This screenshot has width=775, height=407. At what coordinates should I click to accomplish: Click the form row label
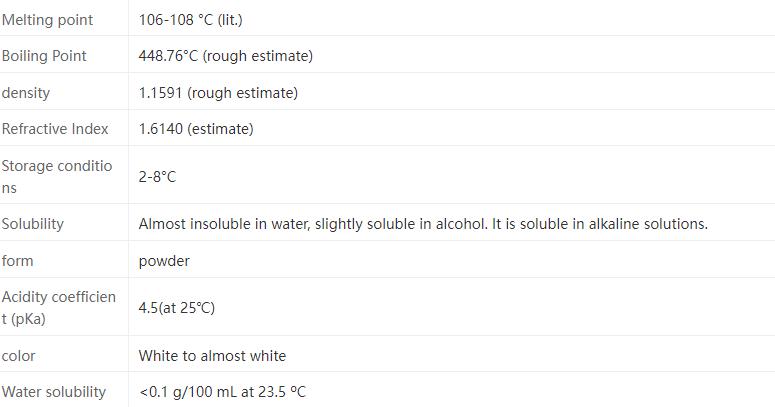click(x=18, y=261)
